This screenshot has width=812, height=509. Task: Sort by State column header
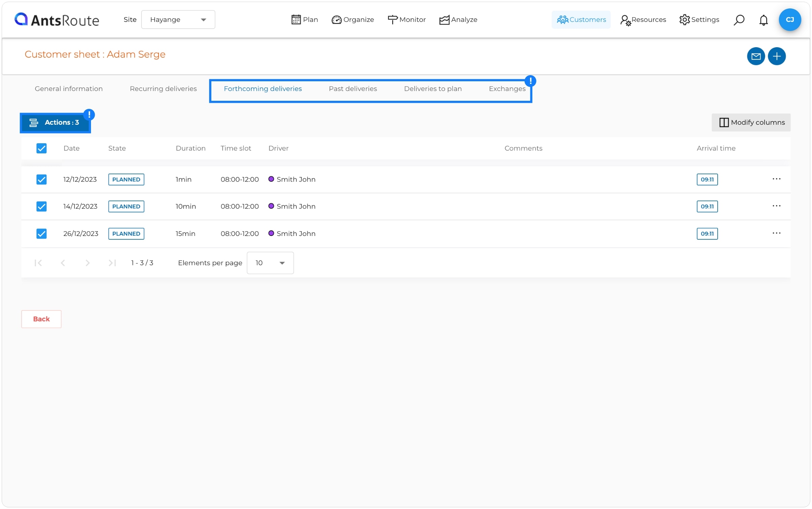117,148
